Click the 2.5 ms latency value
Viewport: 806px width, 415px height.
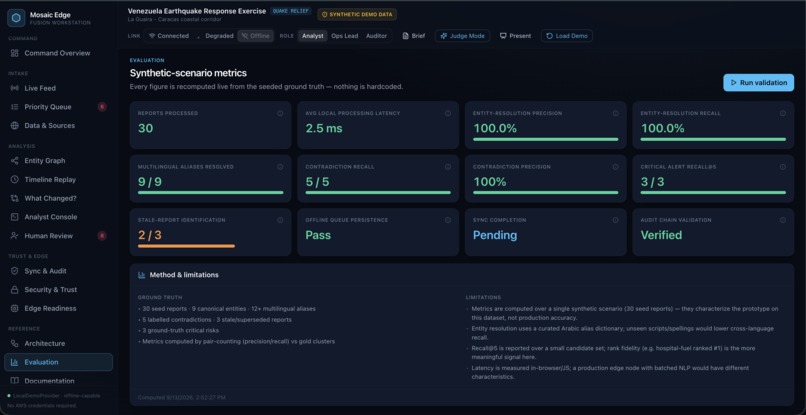tap(324, 128)
